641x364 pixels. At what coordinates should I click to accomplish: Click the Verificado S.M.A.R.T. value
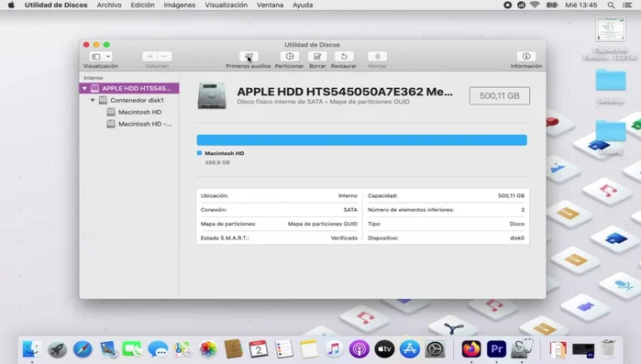pos(344,237)
